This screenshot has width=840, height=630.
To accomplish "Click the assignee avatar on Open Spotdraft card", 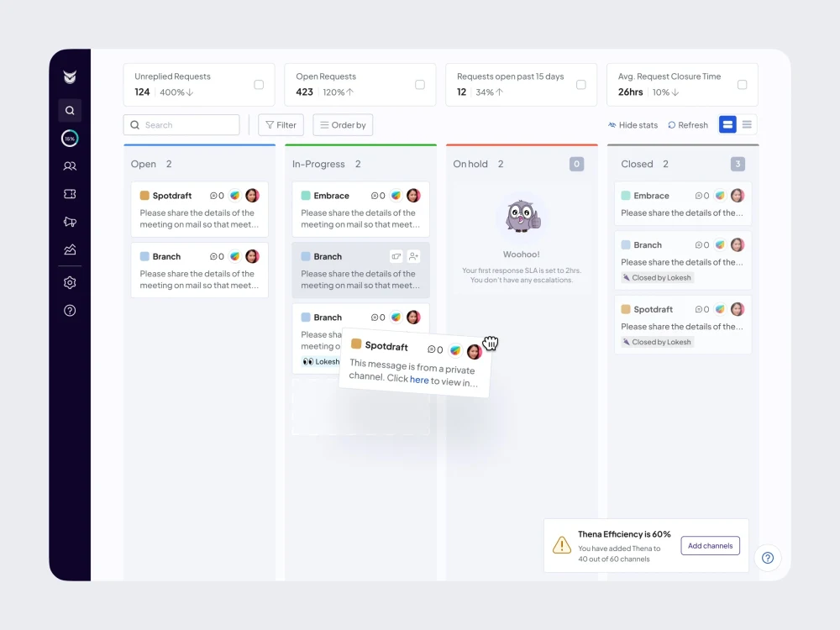I will (x=252, y=196).
